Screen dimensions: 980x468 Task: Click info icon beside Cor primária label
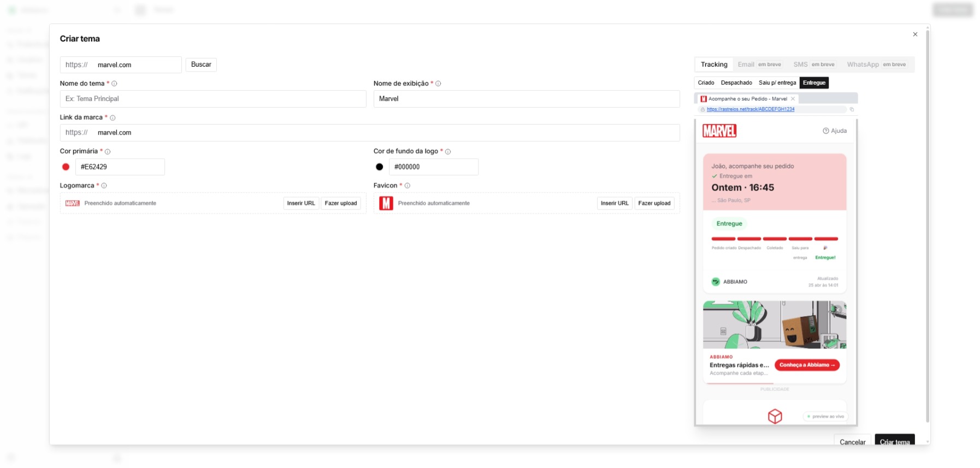pyautogui.click(x=108, y=152)
